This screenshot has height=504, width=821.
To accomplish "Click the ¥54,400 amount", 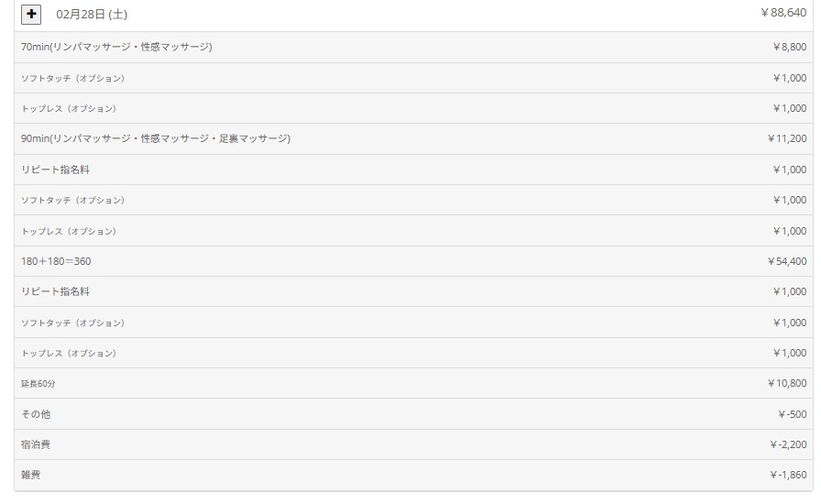I will [x=786, y=261].
